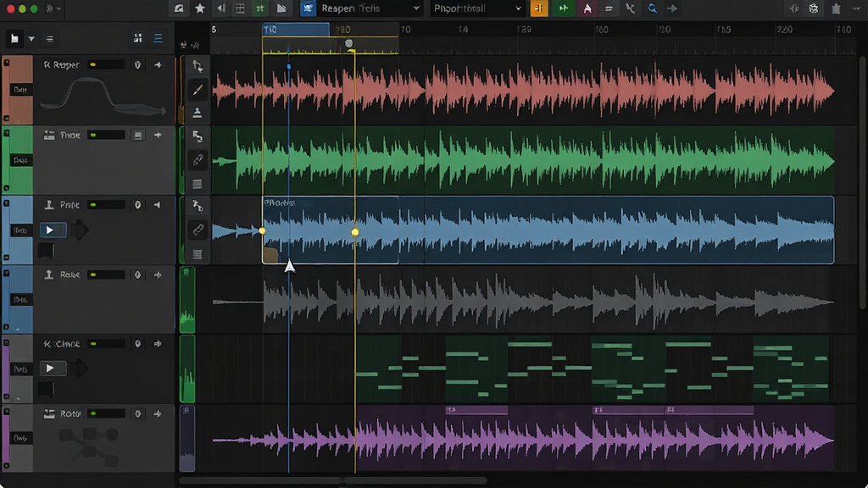Click the scissors cut tool in top toolbar
The height and width of the screenshot is (488, 868).
click(630, 8)
